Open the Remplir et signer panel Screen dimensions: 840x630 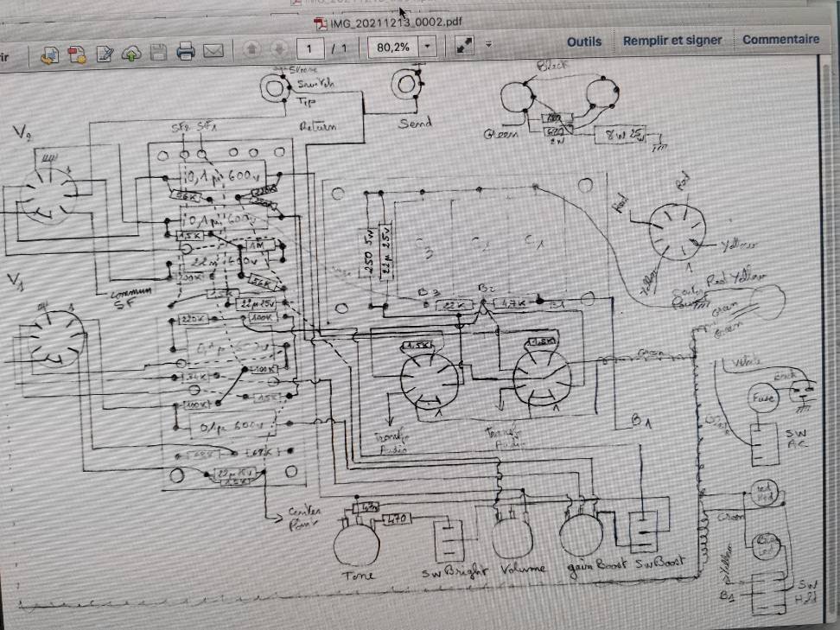coord(672,41)
